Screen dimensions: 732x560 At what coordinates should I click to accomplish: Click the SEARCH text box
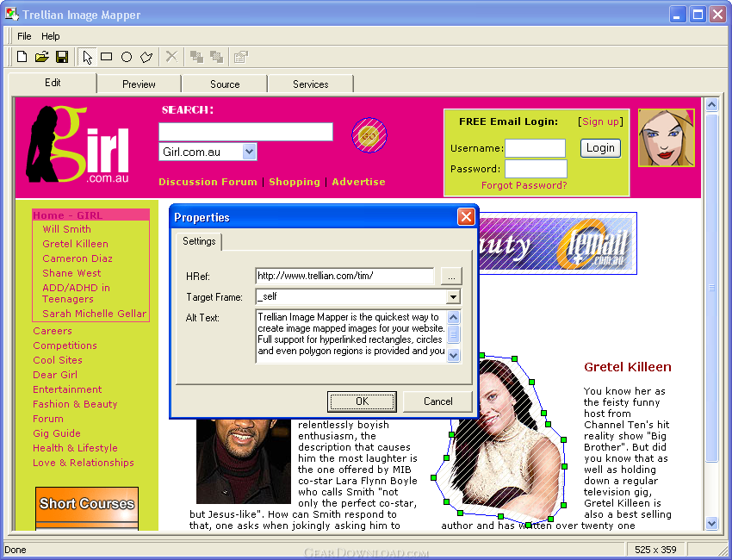pyautogui.click(x=245, y=132)
